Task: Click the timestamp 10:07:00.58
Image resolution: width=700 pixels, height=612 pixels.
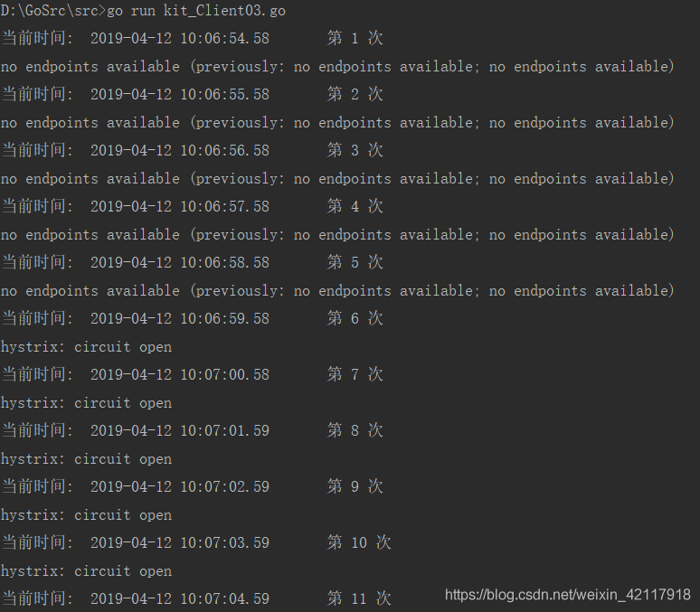Action: click(223, 374)
